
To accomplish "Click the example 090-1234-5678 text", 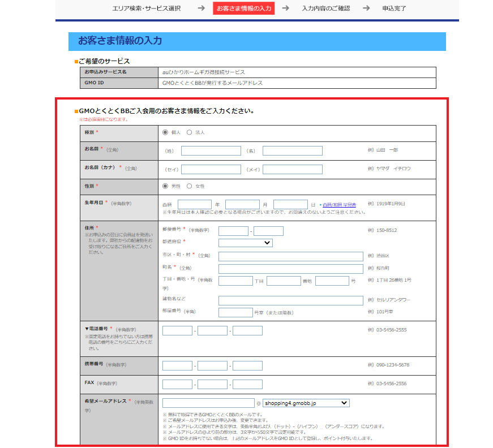I will tap(393, 365).
